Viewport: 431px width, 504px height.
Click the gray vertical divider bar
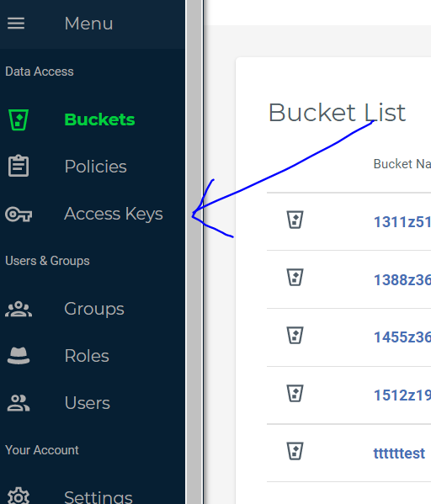[x=194, y=252]
